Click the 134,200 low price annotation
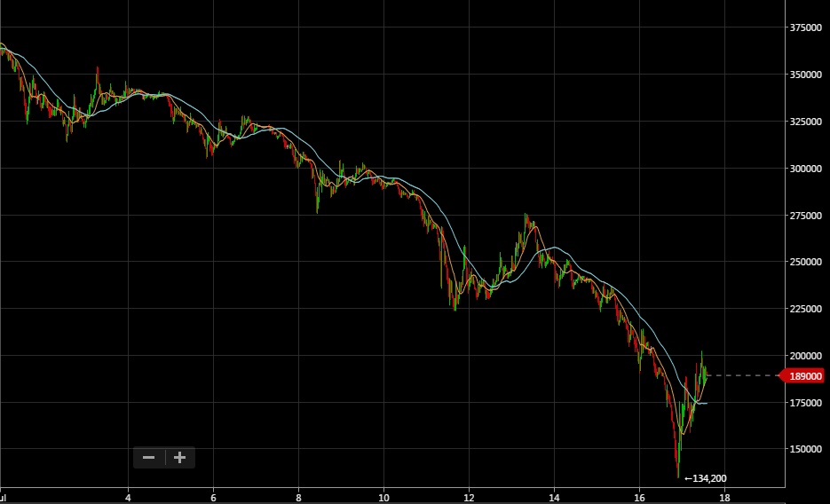The image size is (830, 504). click(706, 478)
